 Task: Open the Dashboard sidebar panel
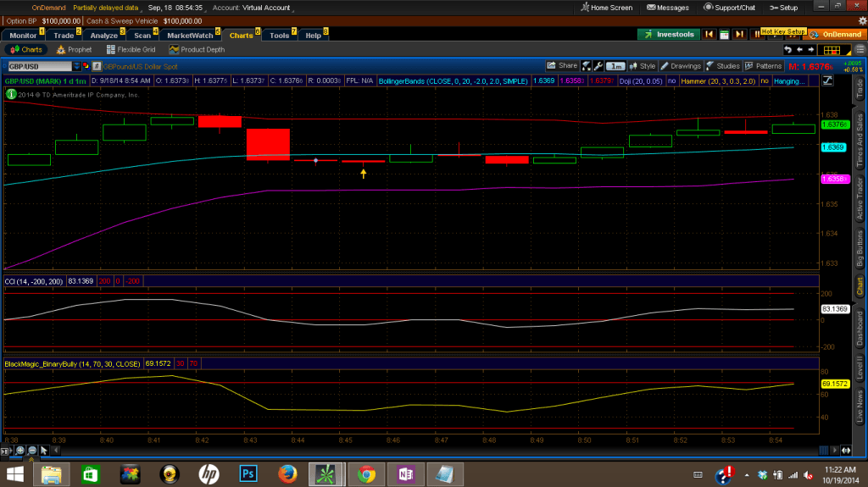(x=860, y=328)
